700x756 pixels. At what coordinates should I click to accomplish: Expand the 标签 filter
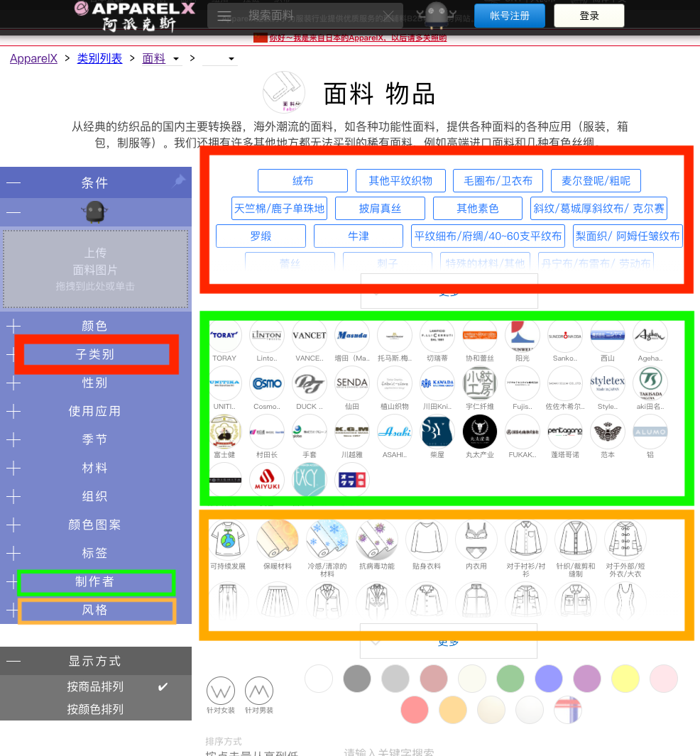(13, 554)
